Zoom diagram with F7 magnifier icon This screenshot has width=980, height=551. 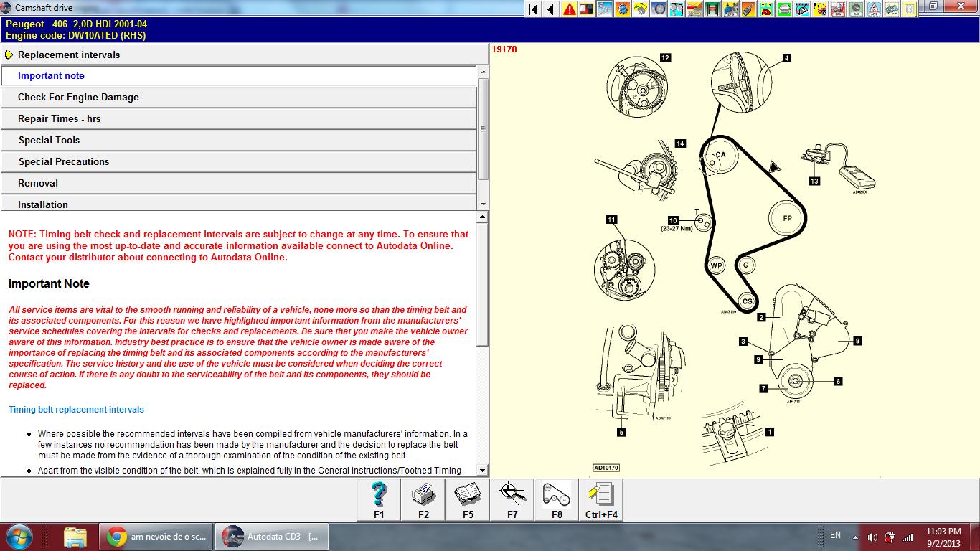[512, 499]
